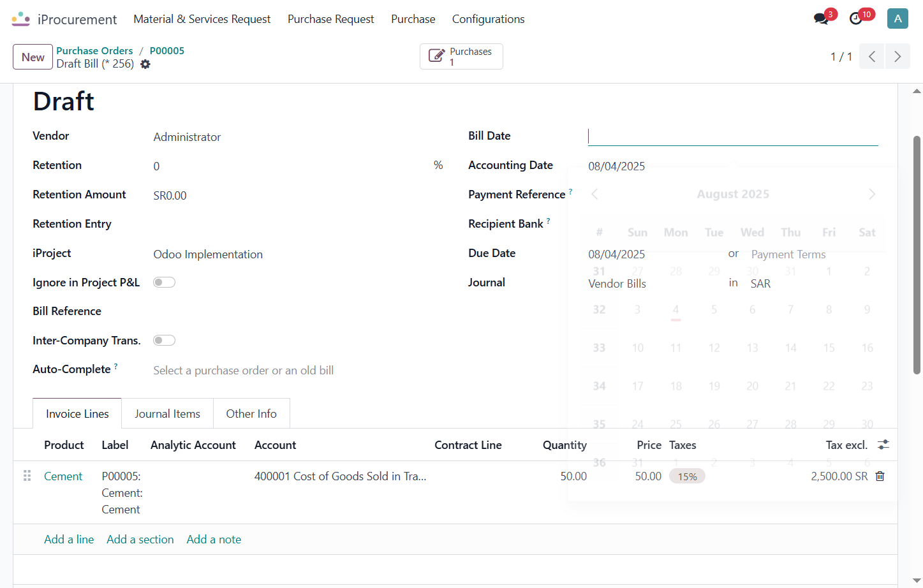Open the iProcurement app home icon
This screenshot has width=923, height=588.
pos(21,19)
